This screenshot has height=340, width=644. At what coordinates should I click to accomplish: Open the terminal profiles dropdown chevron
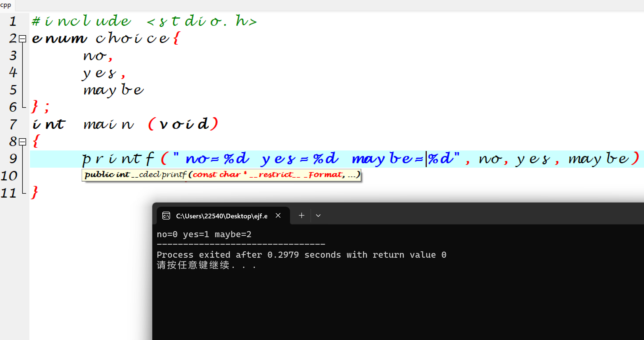(x=318, y=216)
